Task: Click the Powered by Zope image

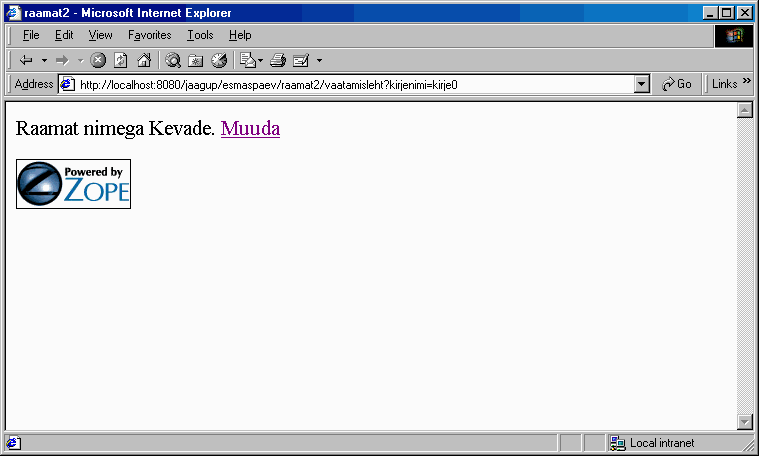Action: (x=74, y=184)
